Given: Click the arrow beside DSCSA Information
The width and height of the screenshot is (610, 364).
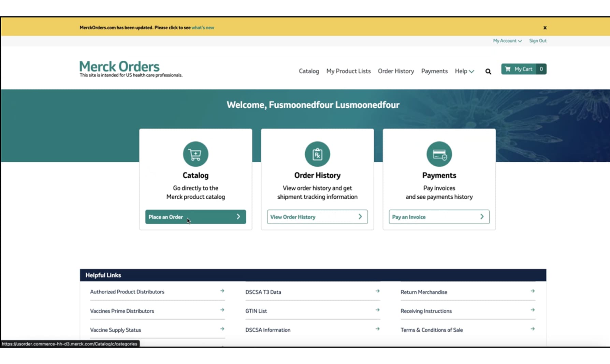Looking at the screenshot, I should pos(377,329).
